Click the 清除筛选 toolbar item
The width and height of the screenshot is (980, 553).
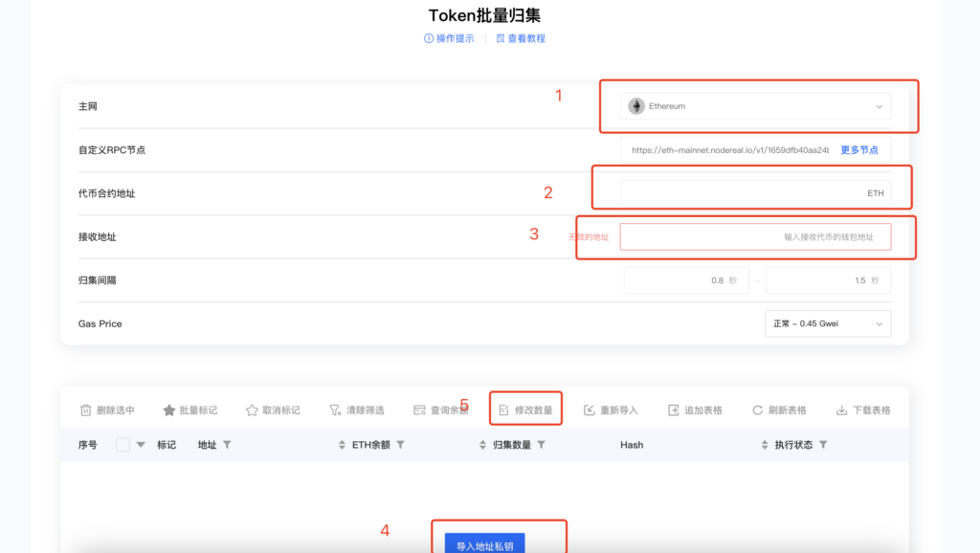click(x=356, y=409)
